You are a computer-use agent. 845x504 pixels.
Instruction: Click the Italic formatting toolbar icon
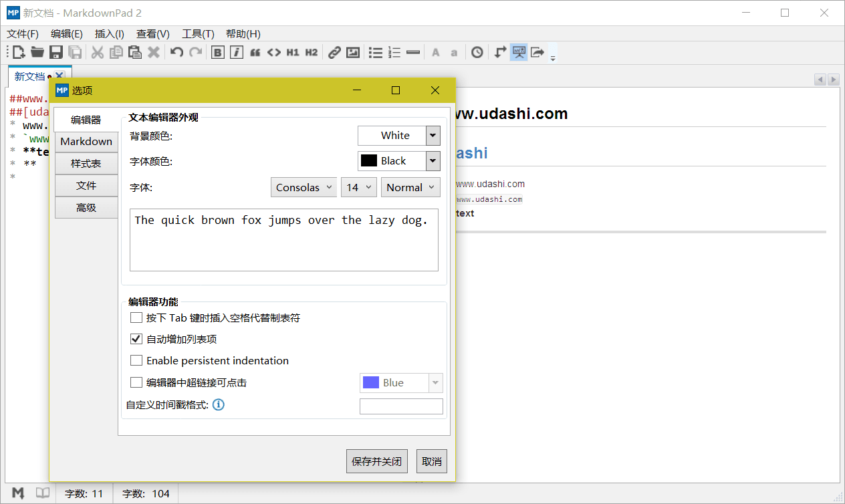point(237,52)
